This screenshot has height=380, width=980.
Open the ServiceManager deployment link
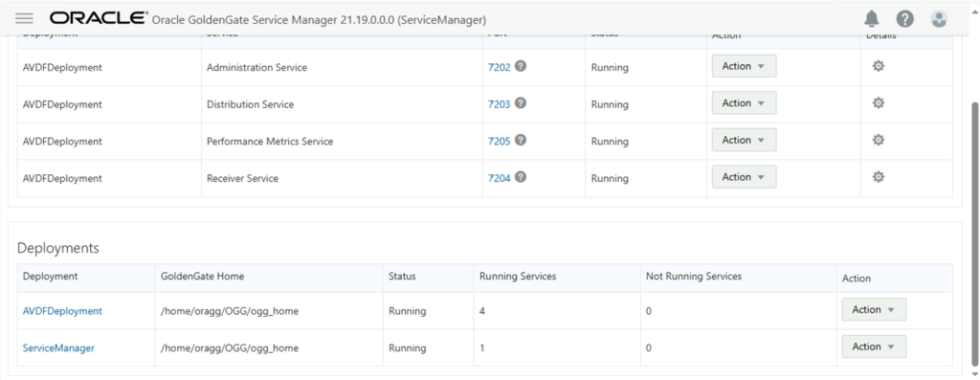(58, 347)
